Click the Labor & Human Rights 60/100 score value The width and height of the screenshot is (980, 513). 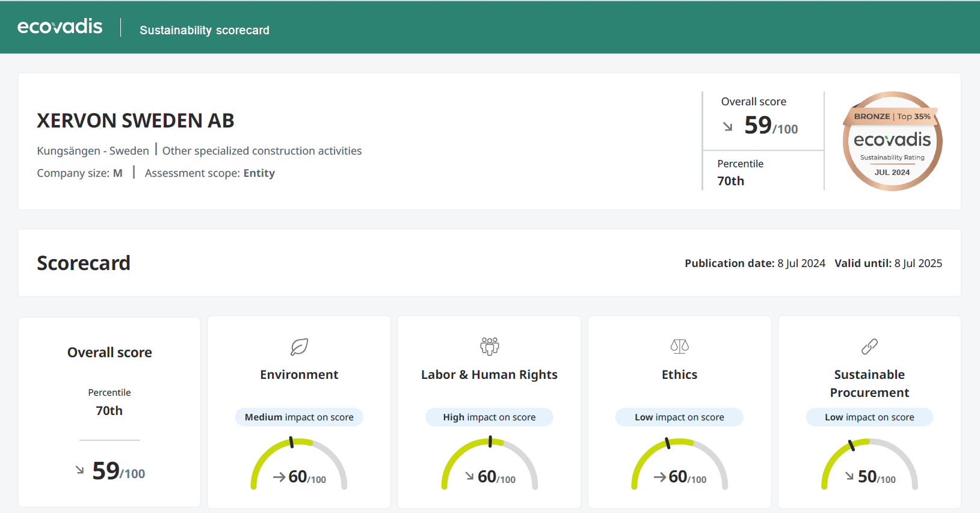tap(496, 477)
